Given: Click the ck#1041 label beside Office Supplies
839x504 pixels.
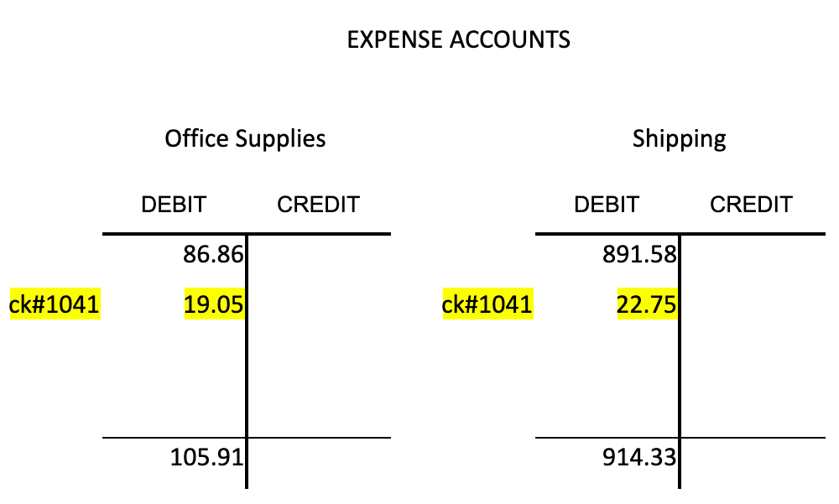Looking at the screenshot, I should point(55,304).
